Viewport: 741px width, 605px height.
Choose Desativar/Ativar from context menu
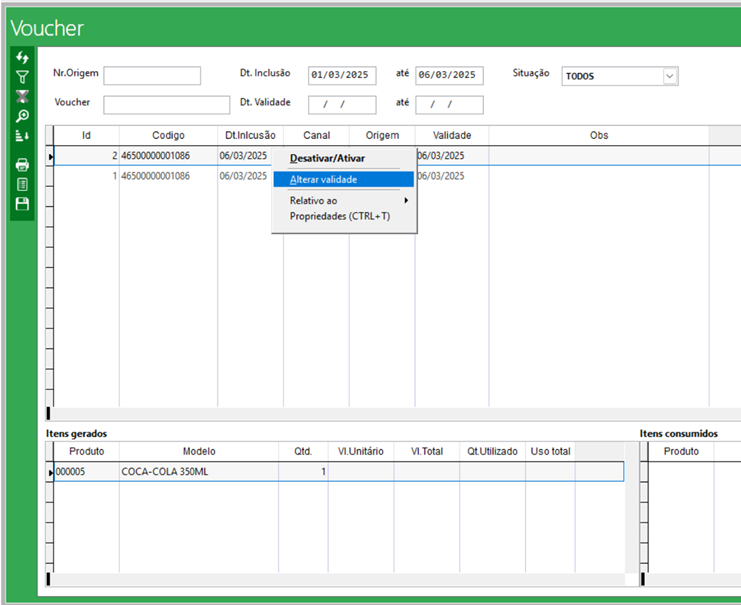[x=327, y=158]
